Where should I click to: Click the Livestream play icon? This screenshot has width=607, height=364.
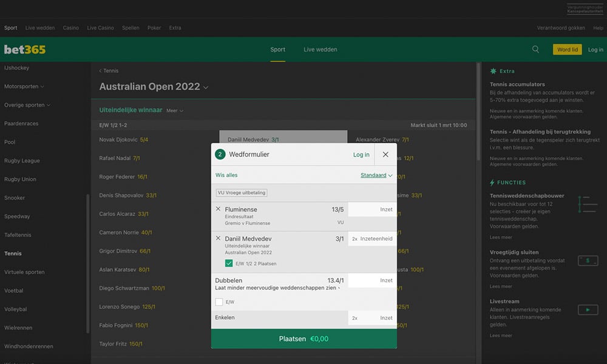point(588,310)
